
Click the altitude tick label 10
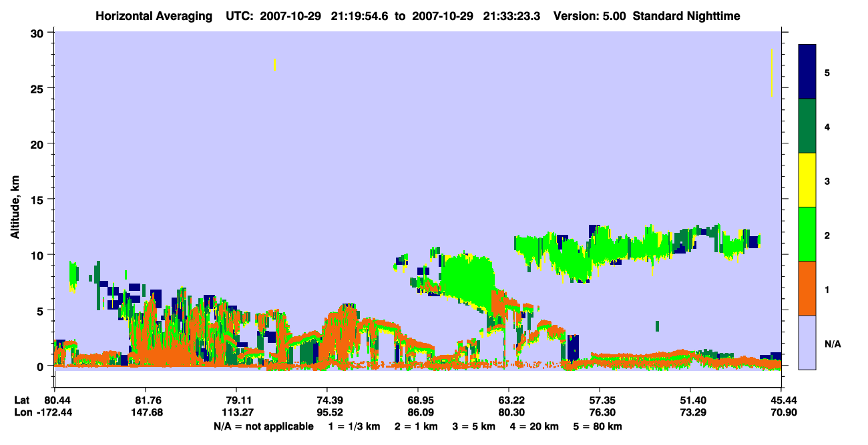click(x=39, y=255)
